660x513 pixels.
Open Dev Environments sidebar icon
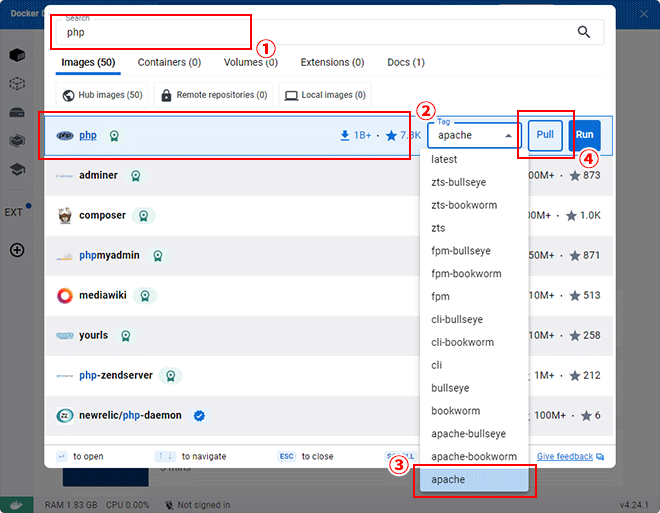pos(17,141)
